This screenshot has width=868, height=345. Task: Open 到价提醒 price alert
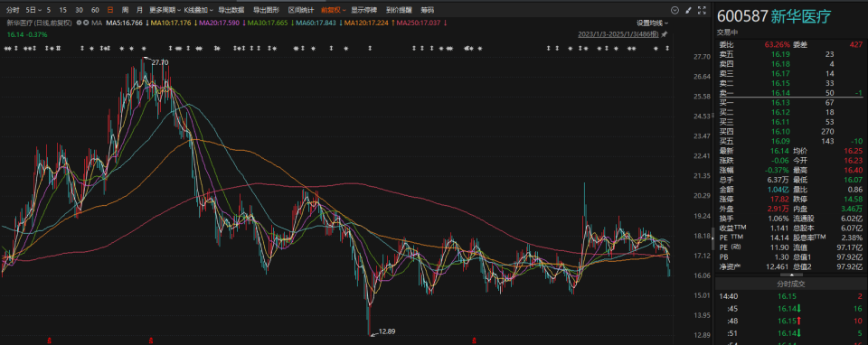pos(399,10)
